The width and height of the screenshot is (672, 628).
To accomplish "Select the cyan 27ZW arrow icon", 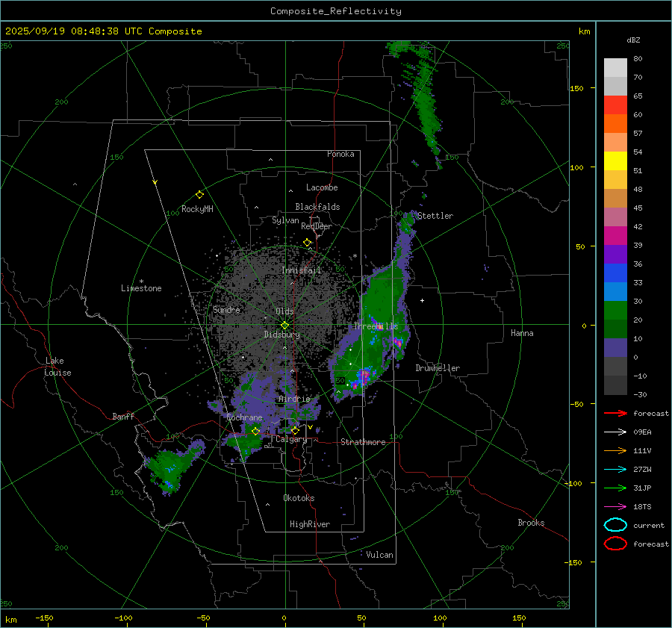I will 615,469.
